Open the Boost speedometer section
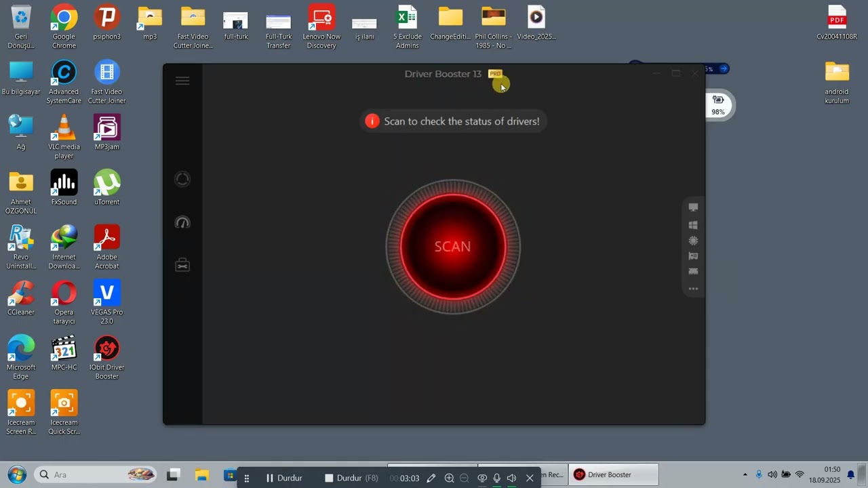868x488 pixels. pyautogui.click(x=182, y=222)
